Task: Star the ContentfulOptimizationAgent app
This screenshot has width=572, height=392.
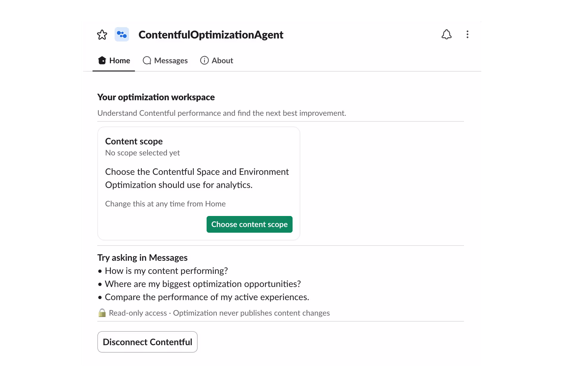Action: click(x=102, y=35)
